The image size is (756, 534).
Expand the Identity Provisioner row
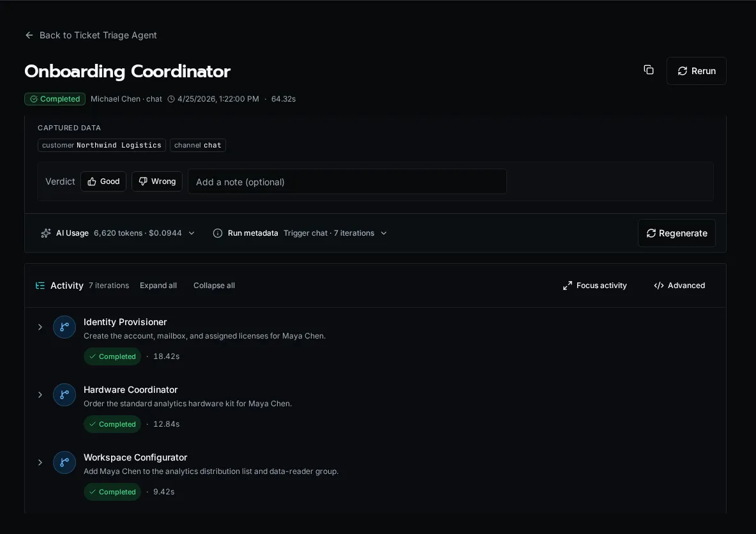(40, 327)
